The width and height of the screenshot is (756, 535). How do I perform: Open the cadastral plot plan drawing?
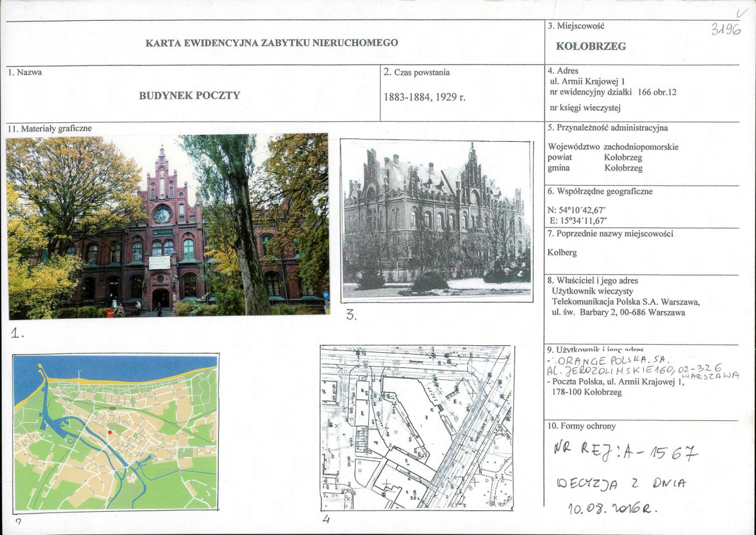[417, 427]
